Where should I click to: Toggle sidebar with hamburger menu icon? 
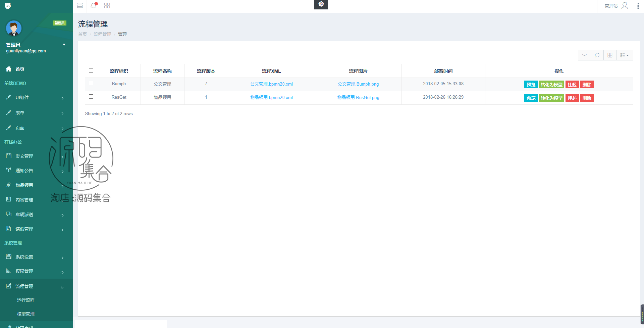click(x=80, y=5)
